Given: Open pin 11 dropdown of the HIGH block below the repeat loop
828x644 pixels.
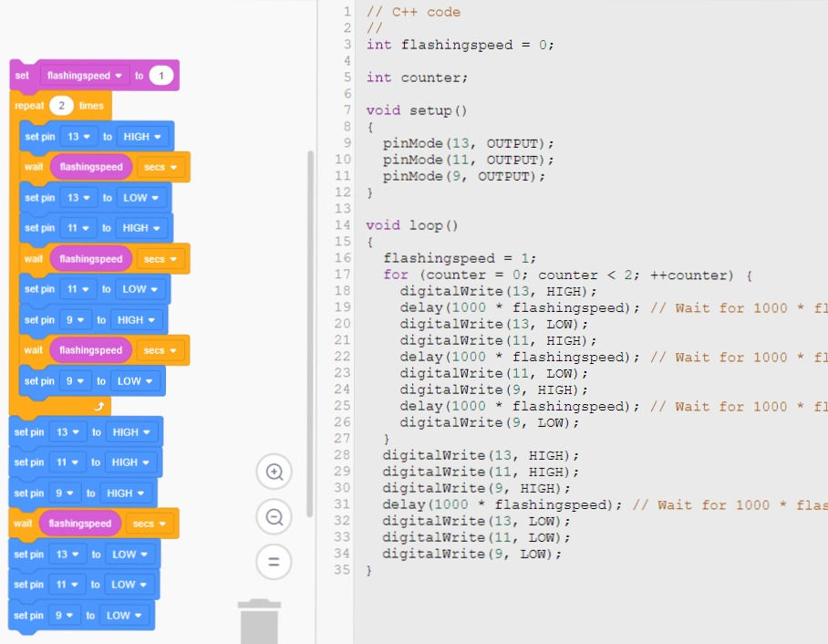Looking at the screenshot, I should (67, 462).
